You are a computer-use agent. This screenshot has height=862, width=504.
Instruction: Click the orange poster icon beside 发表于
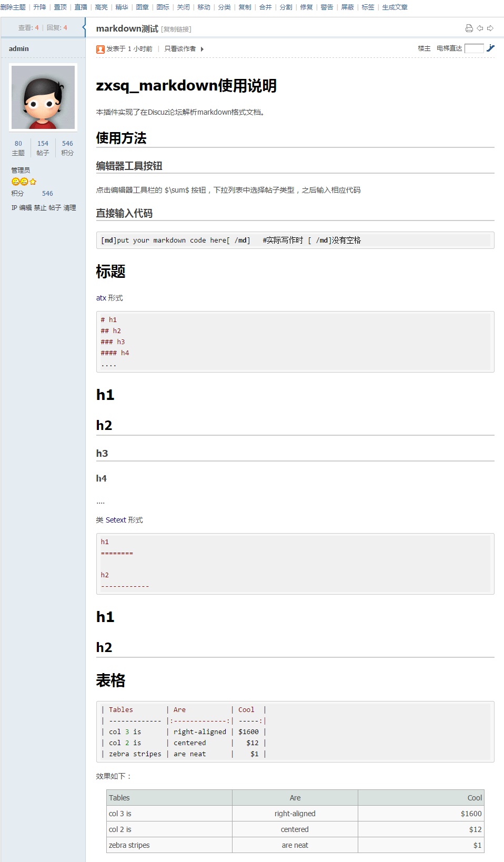point(100,49)
